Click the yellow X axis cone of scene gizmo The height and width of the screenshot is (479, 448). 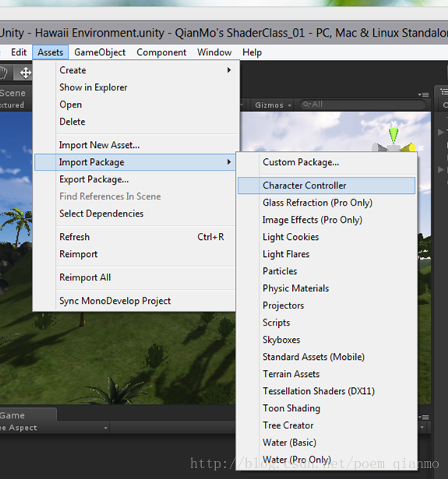click(409, 148)
